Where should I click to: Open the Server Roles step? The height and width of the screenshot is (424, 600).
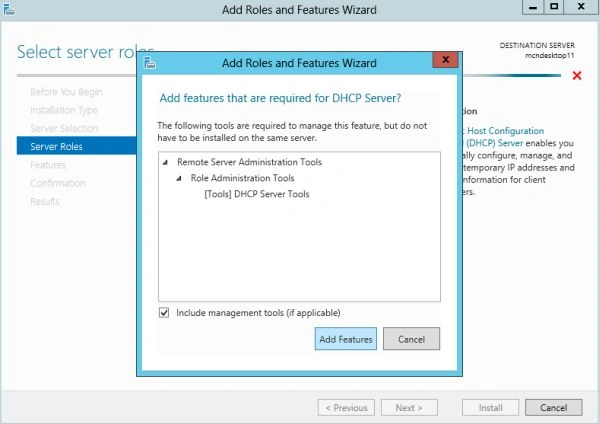77,146
